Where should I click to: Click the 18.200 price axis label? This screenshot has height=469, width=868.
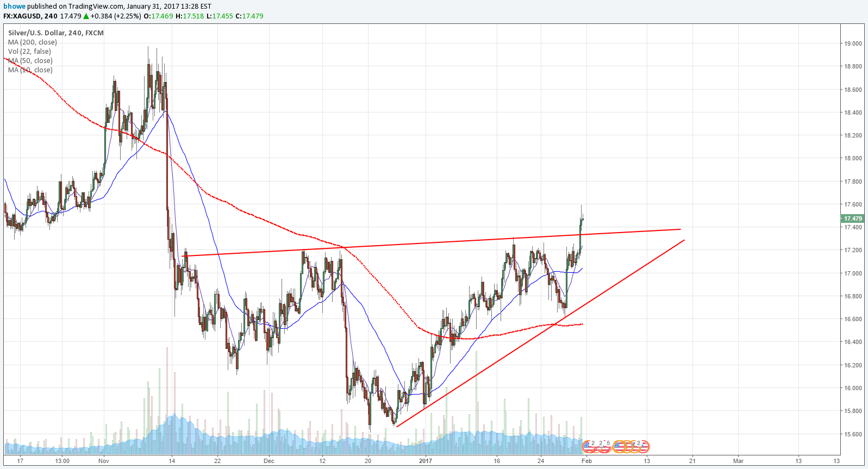(853, 135)
